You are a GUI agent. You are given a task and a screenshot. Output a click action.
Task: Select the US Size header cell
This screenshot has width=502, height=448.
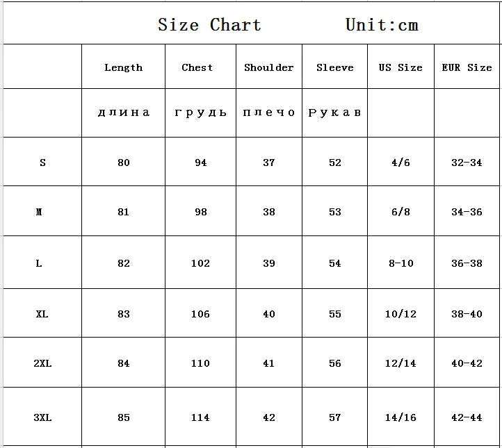[x=400, y=67]
